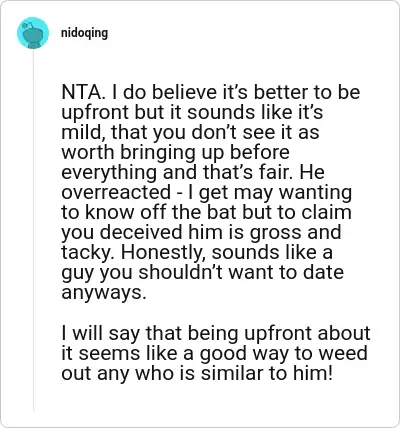Click the line 'guy you shouldn't want to date'
This screenshot has height=428, width=400.
tap(202, 272)
